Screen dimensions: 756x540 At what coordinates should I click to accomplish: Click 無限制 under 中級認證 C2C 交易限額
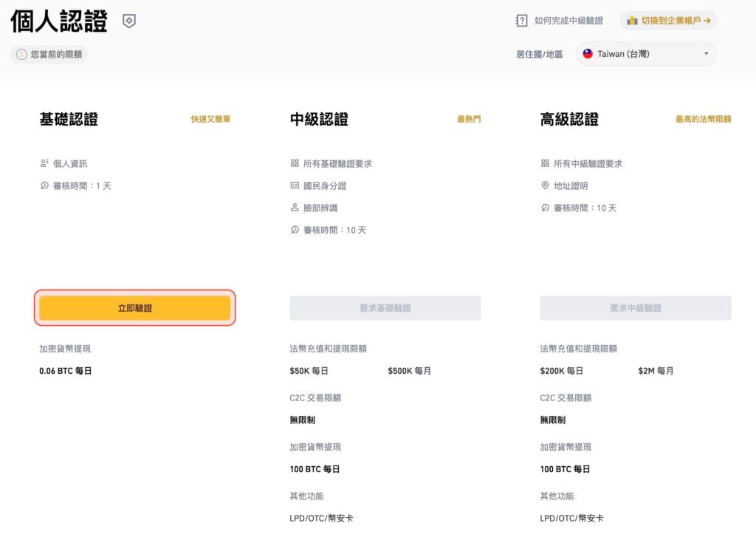[302, 420]
